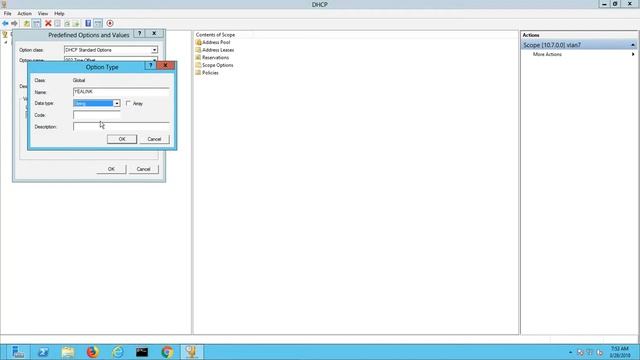Image resolution: width=640 pixels, height=360 pixels.
Task: Click the Export List toolbar icon
Action: pyautogui.click(x=76, y=23)
